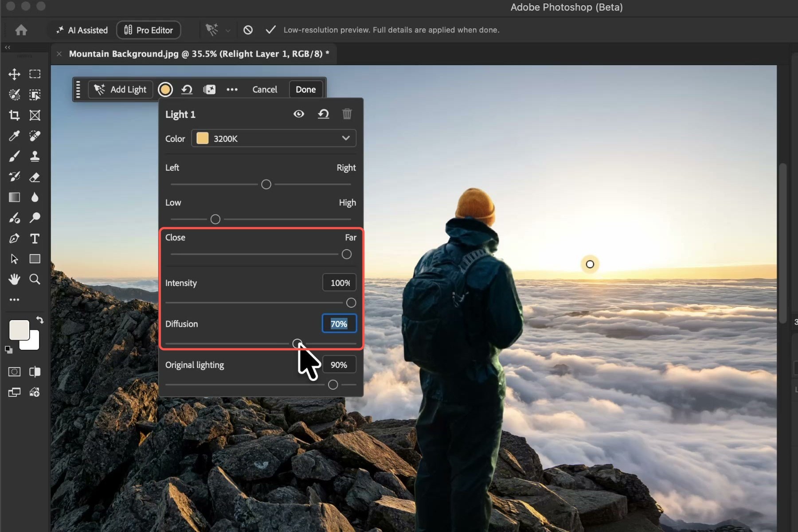Click Cancel in the light toolbar
Viewport: 798px width, 532px height.
[265, 90]
